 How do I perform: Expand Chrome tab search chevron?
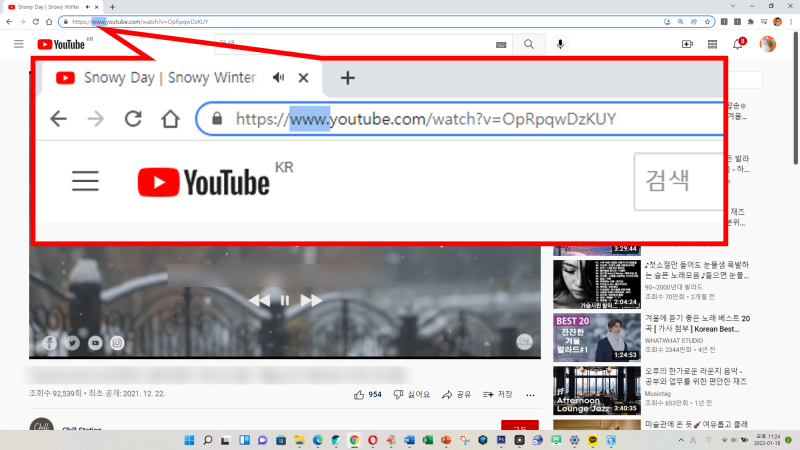[x=733, y=6]
